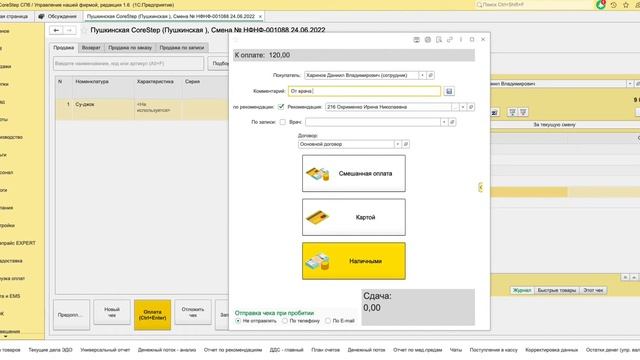Screen dimensions: 640x360
Task: Pay in cash with the Наличными button
Action: click(x=353, y=261)
